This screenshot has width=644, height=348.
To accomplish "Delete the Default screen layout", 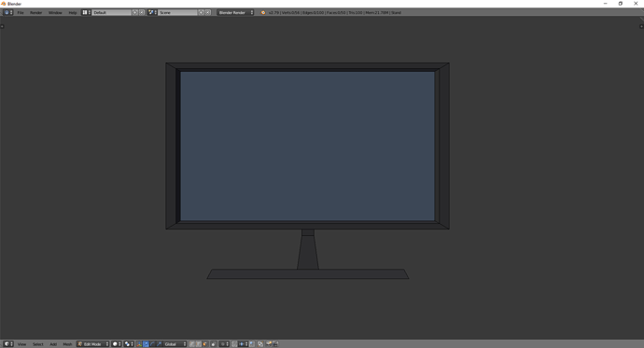I will (142, 12).
